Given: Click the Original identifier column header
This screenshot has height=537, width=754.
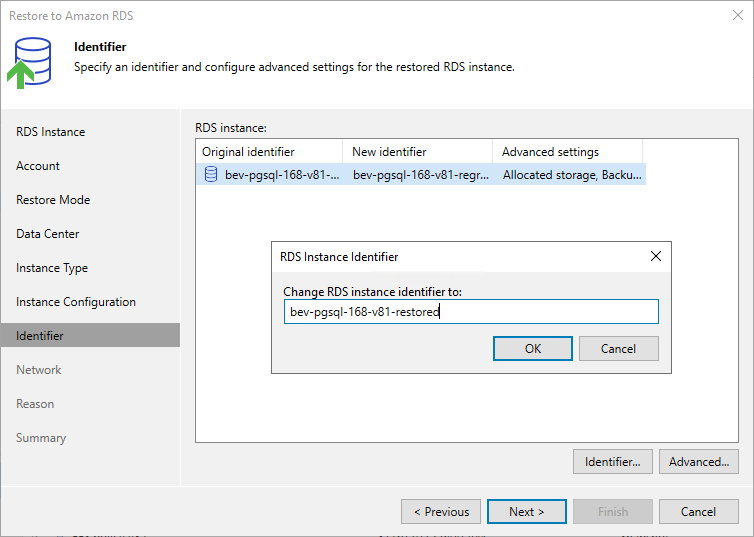Looking at the screenshot, I should 270,151.
